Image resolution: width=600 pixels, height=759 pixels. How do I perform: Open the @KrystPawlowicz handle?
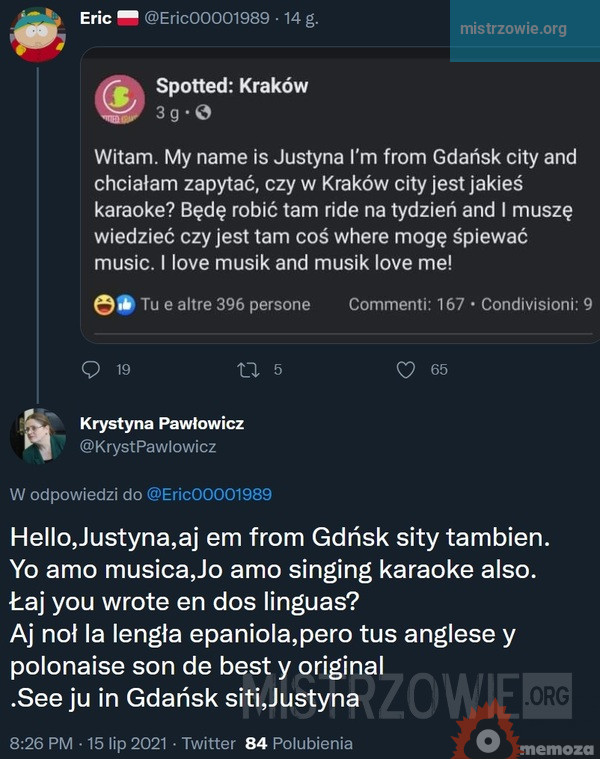[147, 446]
